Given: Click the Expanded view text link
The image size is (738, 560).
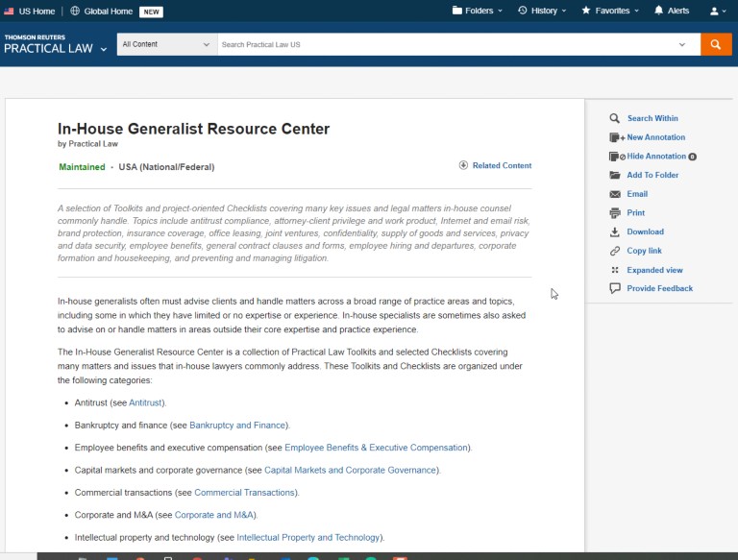Looking at the screenshot, I should tap(654, 270).
